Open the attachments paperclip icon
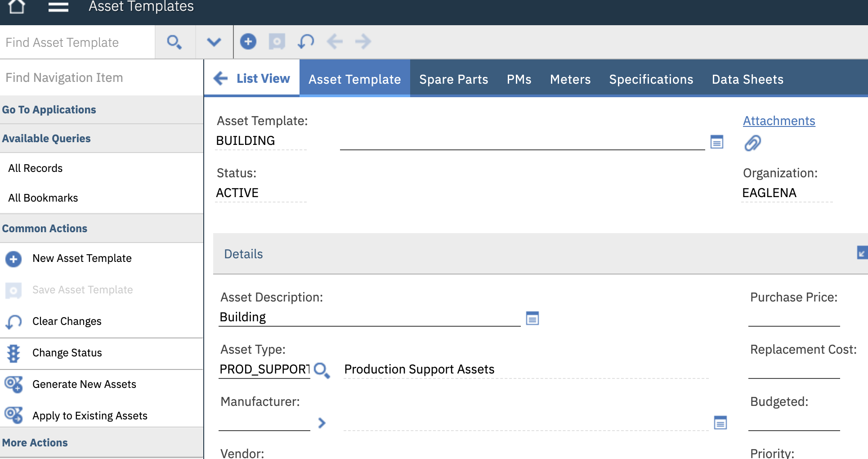The width and height of the screenshot is (868, 459). 753,143
